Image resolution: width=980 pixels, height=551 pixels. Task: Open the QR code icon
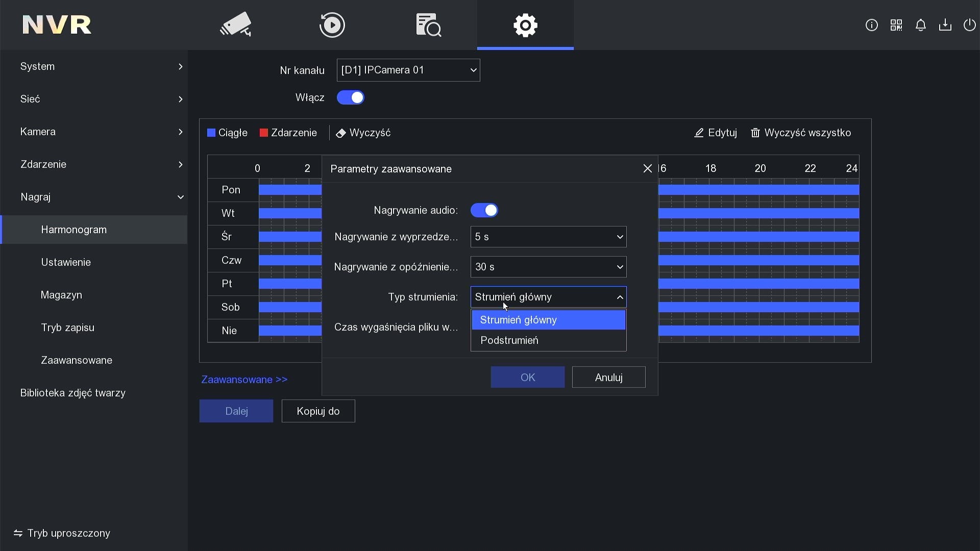click(x=896, y=25)
